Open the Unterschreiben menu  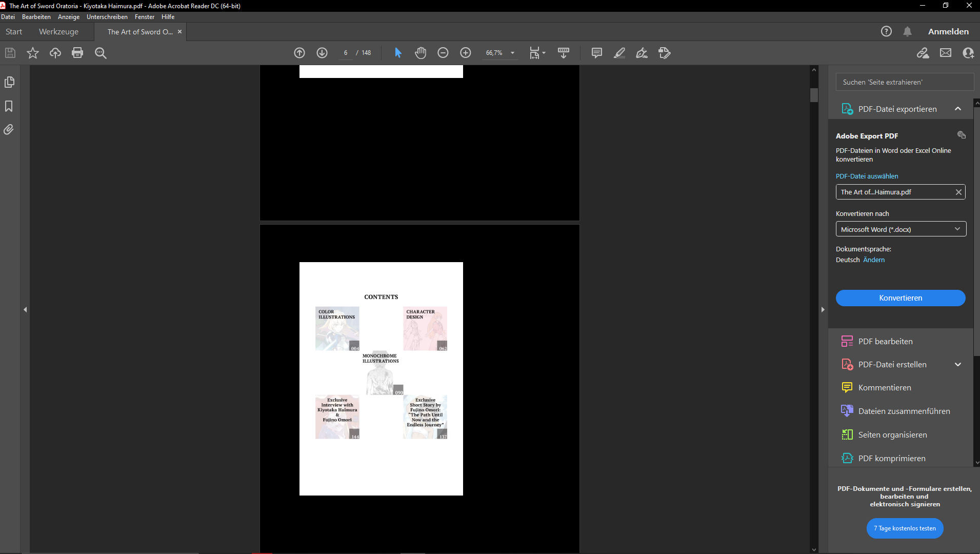click(x=107, y=17)
